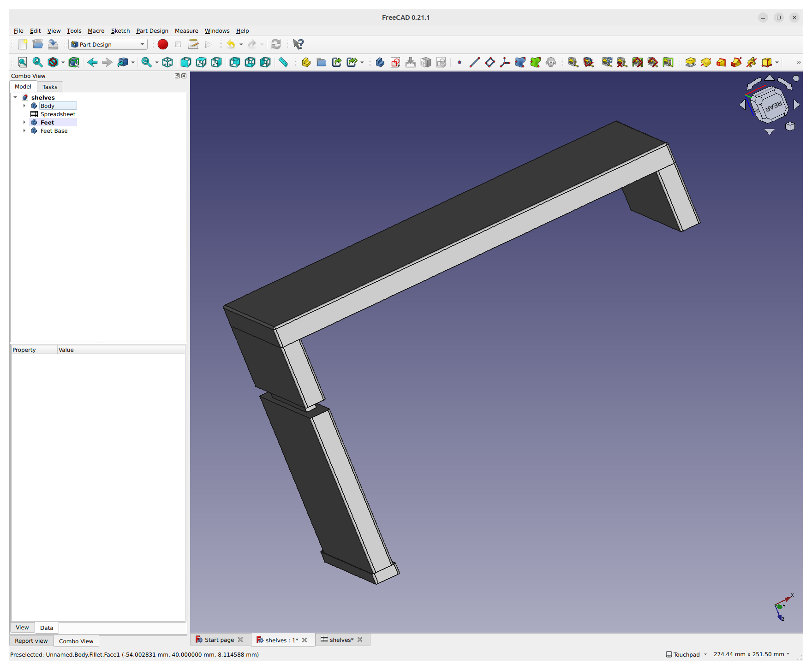This screenshot has height=670, width=812.
Task: Switch to the left view cube icon
Action: 265,62
